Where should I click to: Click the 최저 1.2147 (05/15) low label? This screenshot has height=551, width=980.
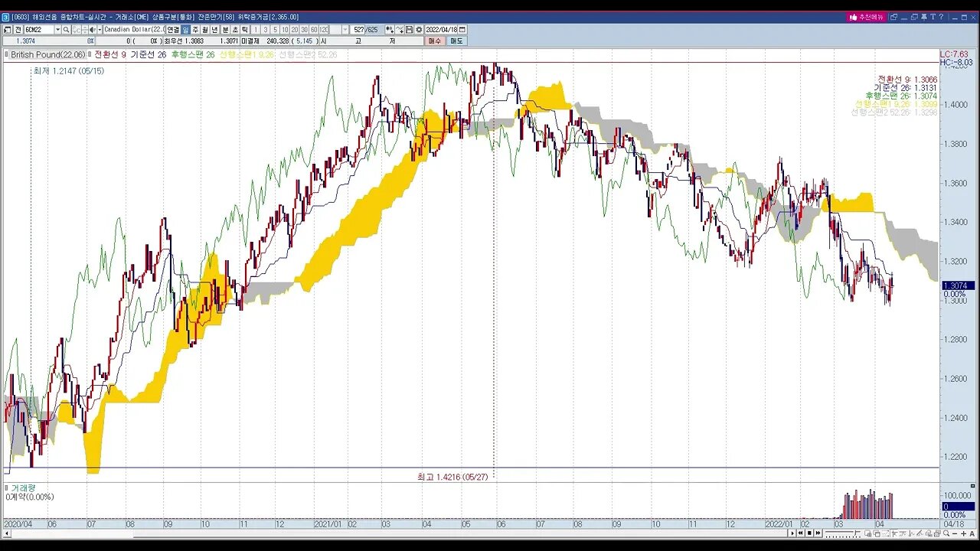click(x=69, y=70)
